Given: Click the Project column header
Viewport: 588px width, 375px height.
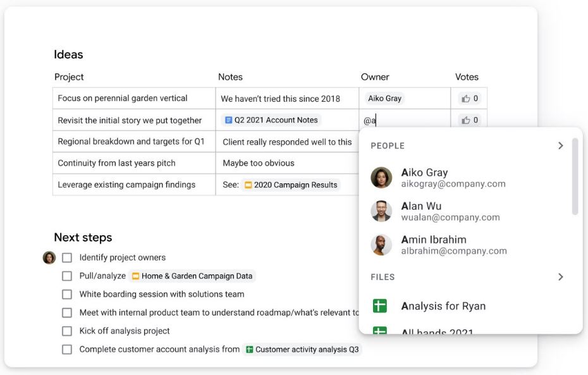Looking at the screenshot, I should (69, 77).
